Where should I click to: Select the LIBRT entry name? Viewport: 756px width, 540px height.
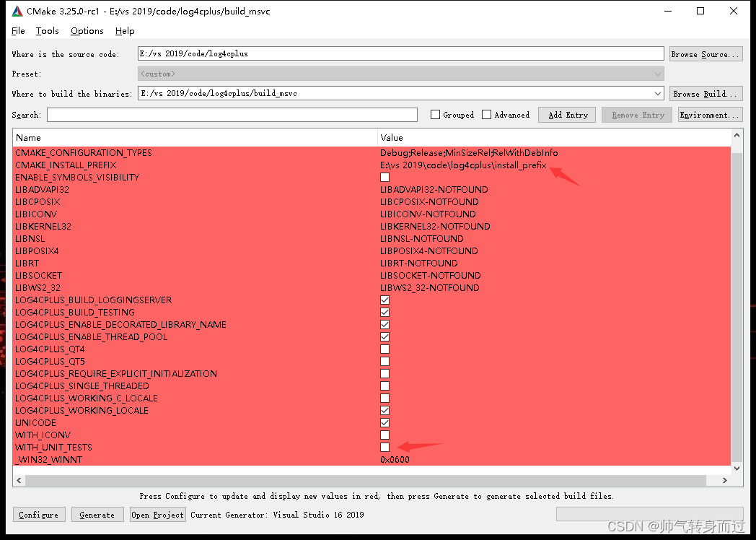pos(27,264)
